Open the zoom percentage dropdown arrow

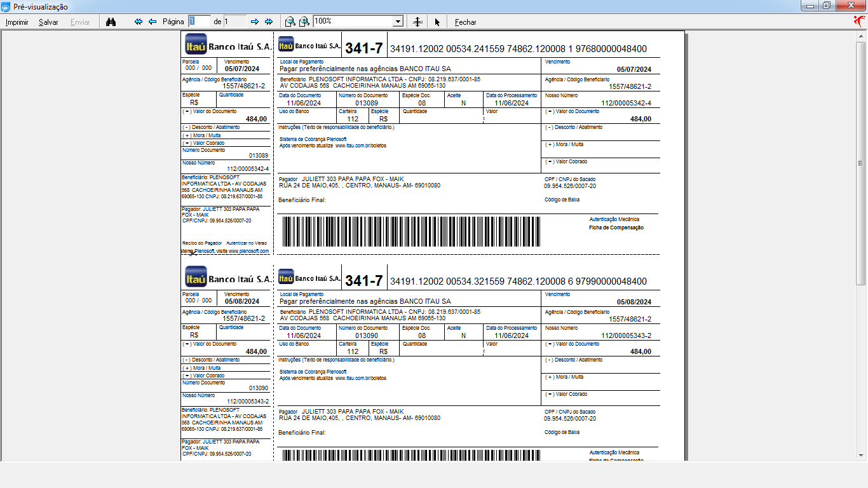pyautogui.click(x=398, y=22)
